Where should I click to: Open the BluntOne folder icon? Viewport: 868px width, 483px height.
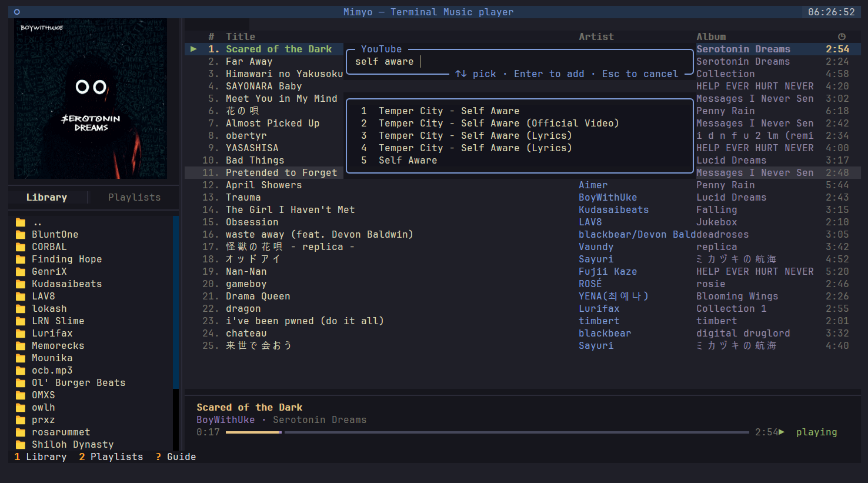point(21,235)
